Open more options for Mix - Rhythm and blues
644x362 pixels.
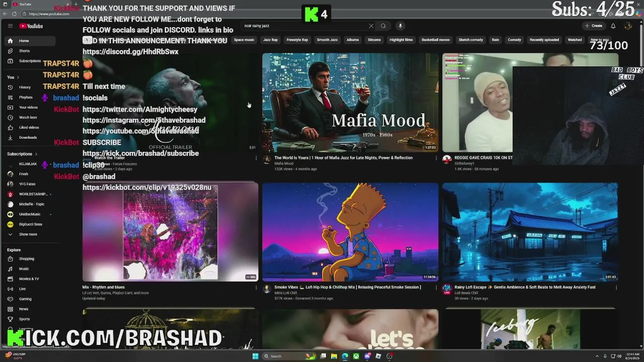point(256,288)
